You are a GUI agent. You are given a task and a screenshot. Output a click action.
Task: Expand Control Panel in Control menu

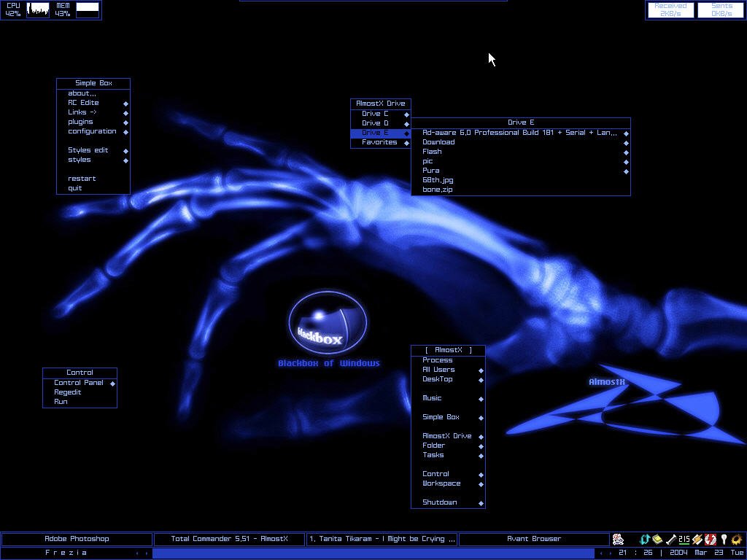[x=80, y=384]
